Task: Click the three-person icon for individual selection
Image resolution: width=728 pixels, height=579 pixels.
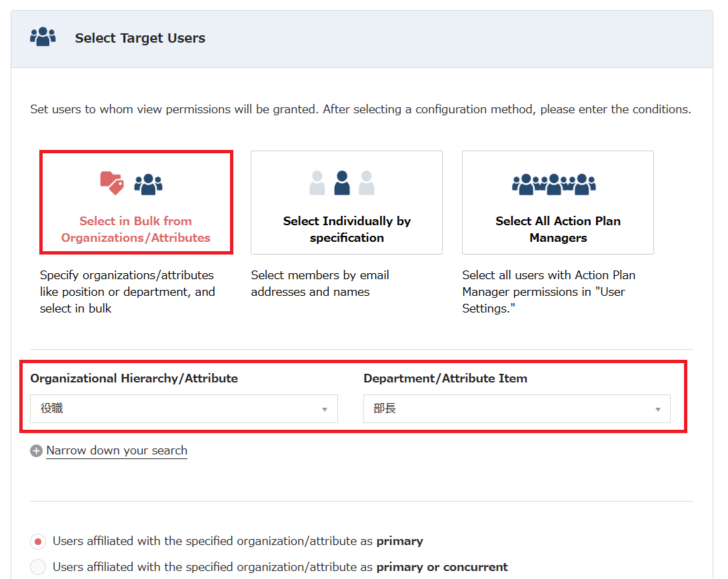Action: [x=342, y=183]
